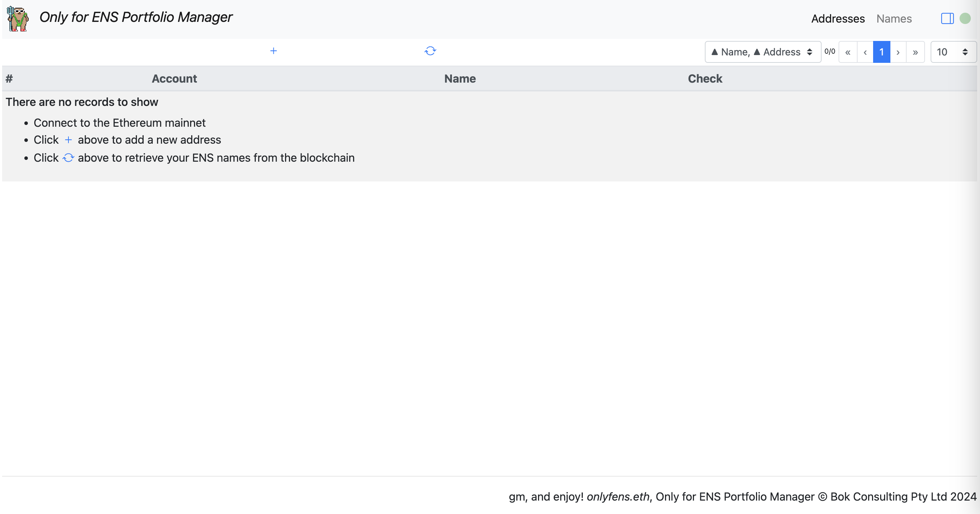
Task: Click the green connection status circle
Action: pos(965,18)
